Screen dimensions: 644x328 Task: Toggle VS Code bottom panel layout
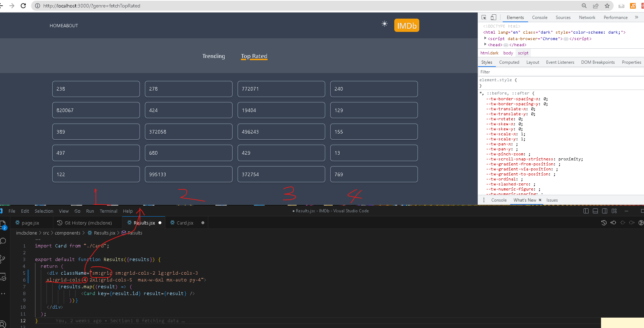click(x=595, y=211)
